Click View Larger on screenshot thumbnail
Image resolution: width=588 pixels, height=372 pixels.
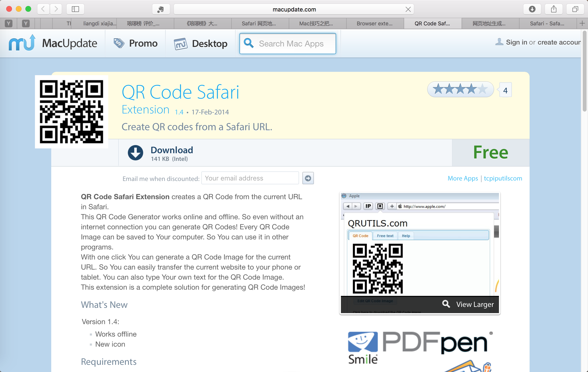(475, 304)
